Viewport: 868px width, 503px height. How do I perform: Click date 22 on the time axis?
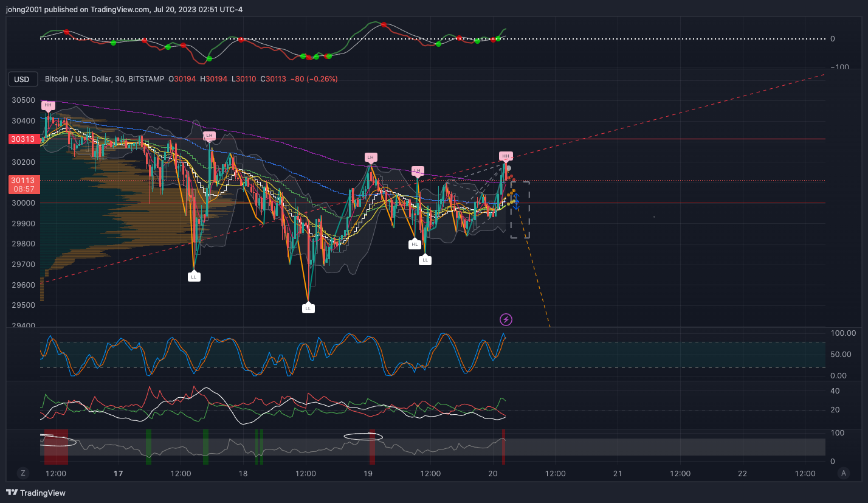pos(742,473)
